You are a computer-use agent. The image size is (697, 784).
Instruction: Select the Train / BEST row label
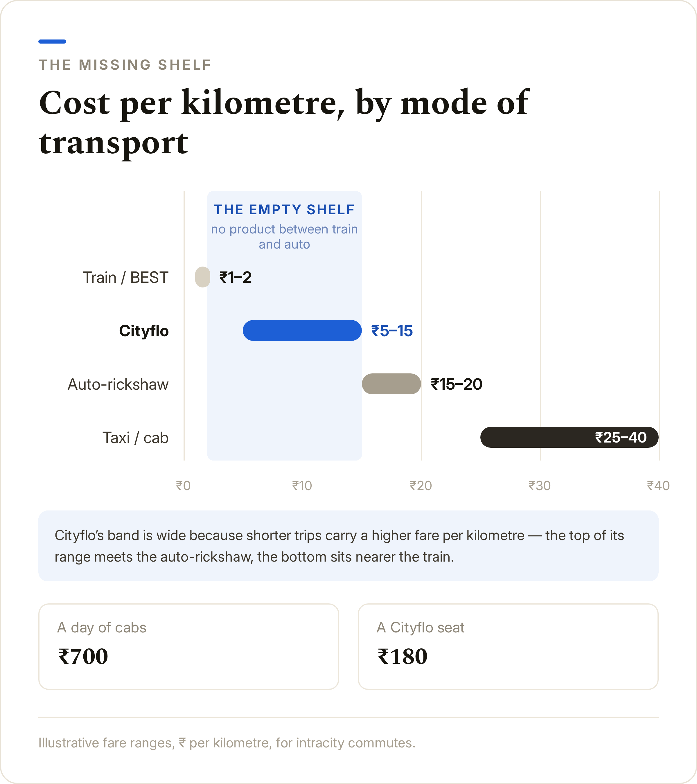point(125,277)
